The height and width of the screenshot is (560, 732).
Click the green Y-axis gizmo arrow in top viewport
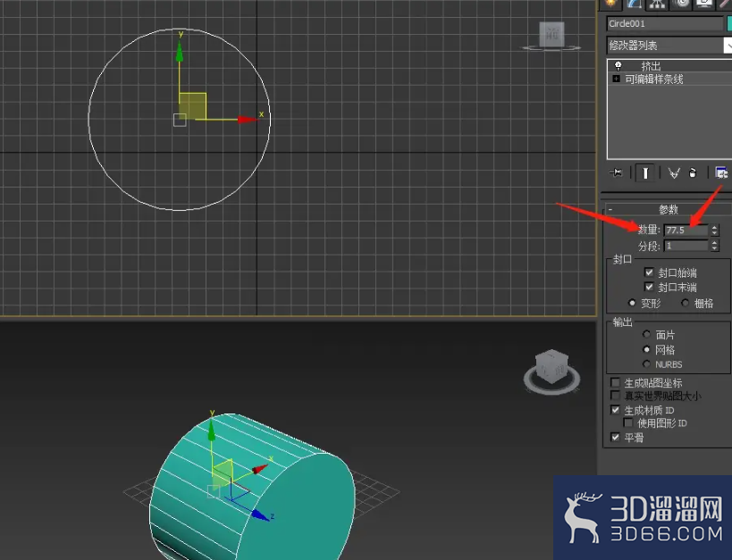point(180,51)
